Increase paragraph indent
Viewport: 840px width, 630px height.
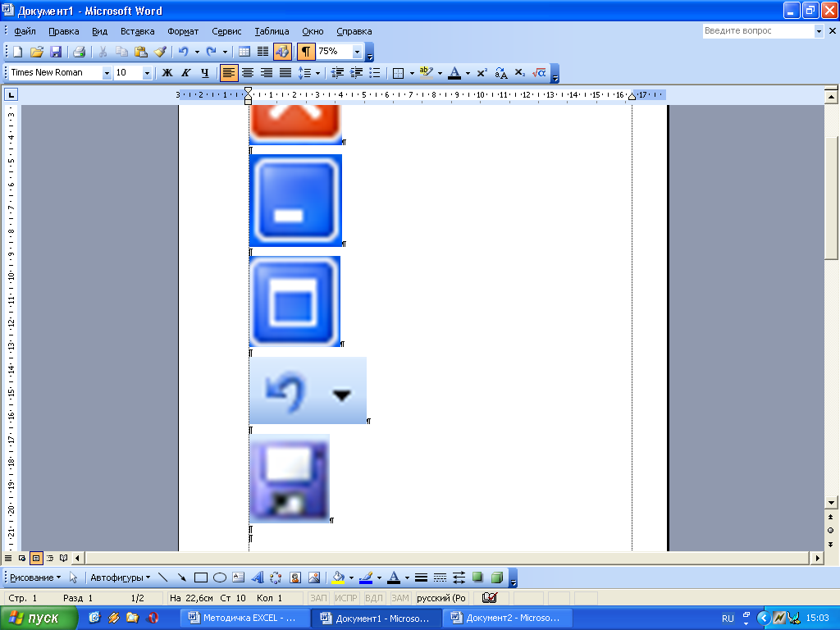356,73
